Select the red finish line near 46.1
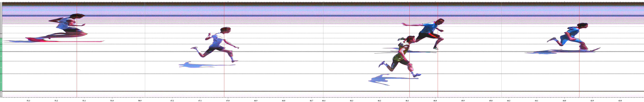Image resolution: width=644 pixels, height=102 pixels. pyautogui.click(x=410, y=50)
